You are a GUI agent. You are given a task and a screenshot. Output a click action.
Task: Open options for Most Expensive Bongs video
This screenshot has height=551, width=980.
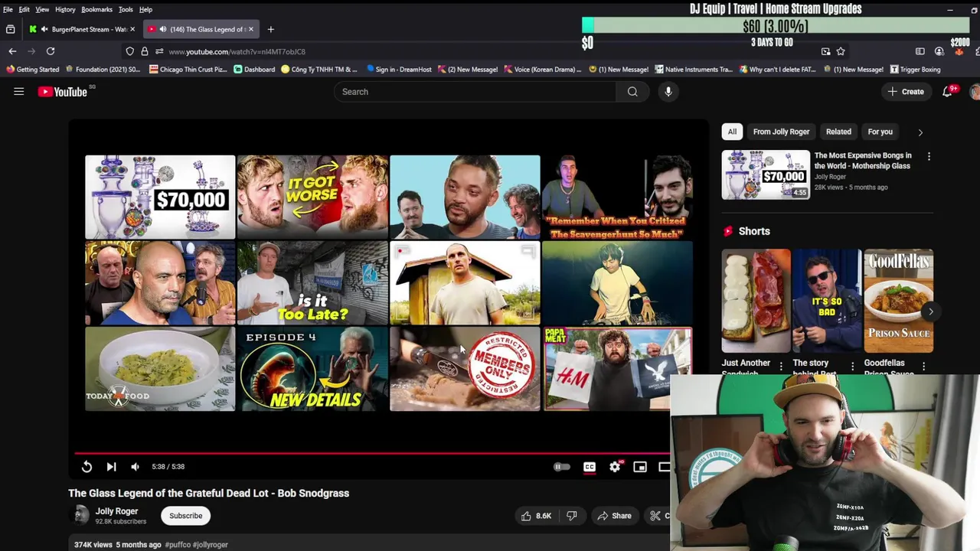[x=929, y=157]
